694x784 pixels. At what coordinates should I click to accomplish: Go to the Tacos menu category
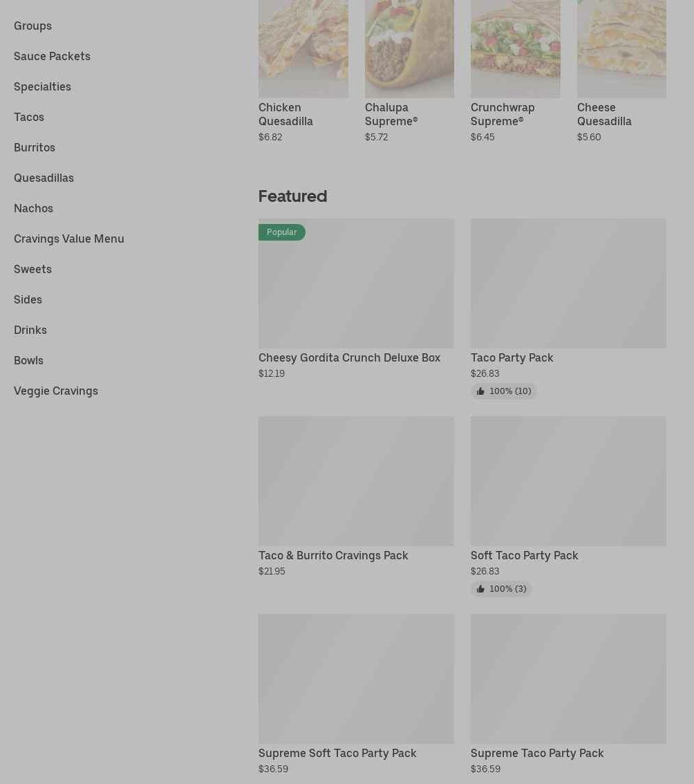29,117
